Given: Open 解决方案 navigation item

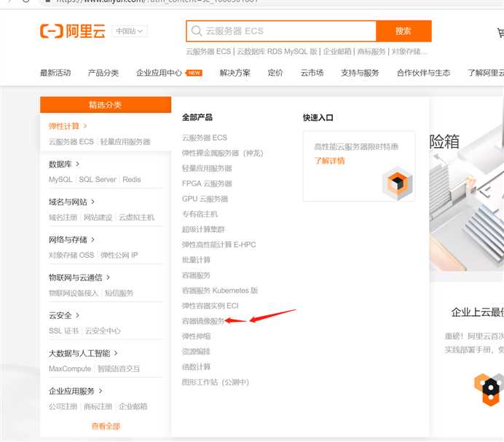Looking at the screenshot, I should [x=235, y=73].
